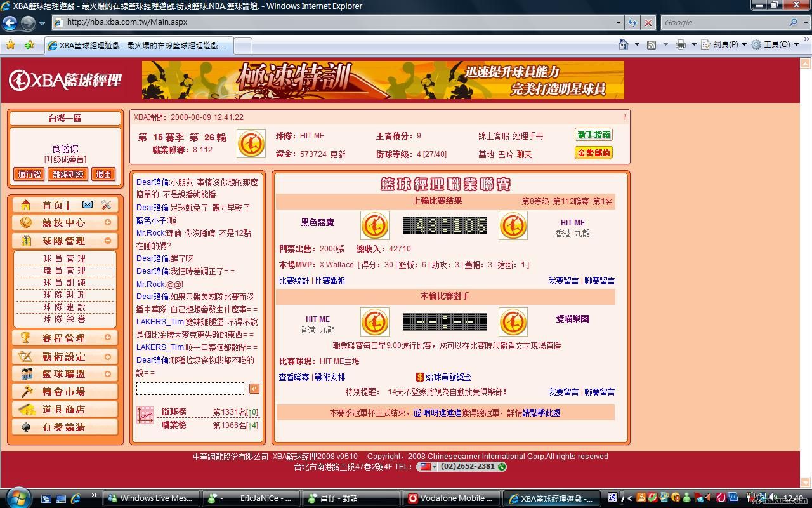Click the 退出 logout button
Screen dimensions: 812x508
(x=103, y=174)
